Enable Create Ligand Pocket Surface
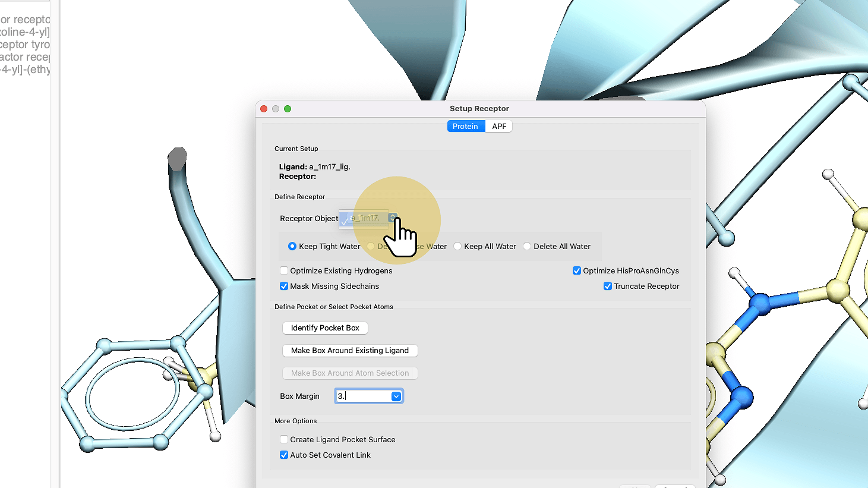The image size is (868, 488). pos(284,439)
